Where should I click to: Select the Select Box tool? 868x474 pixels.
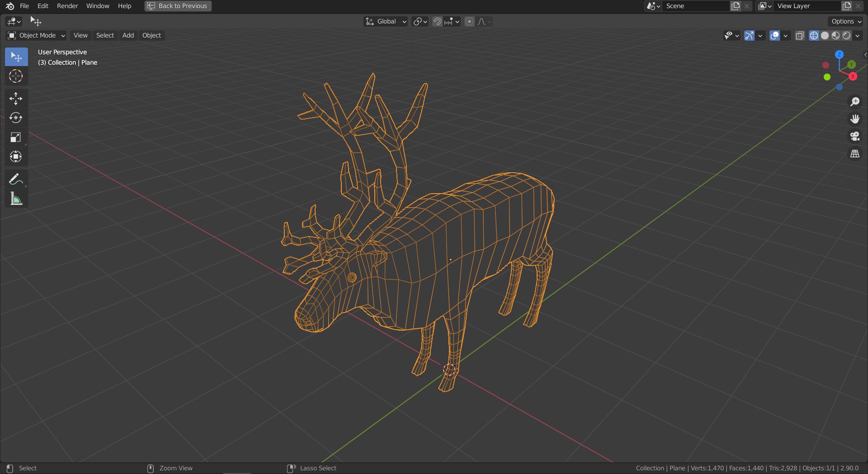pyautogui.click(x=16, y=57)
